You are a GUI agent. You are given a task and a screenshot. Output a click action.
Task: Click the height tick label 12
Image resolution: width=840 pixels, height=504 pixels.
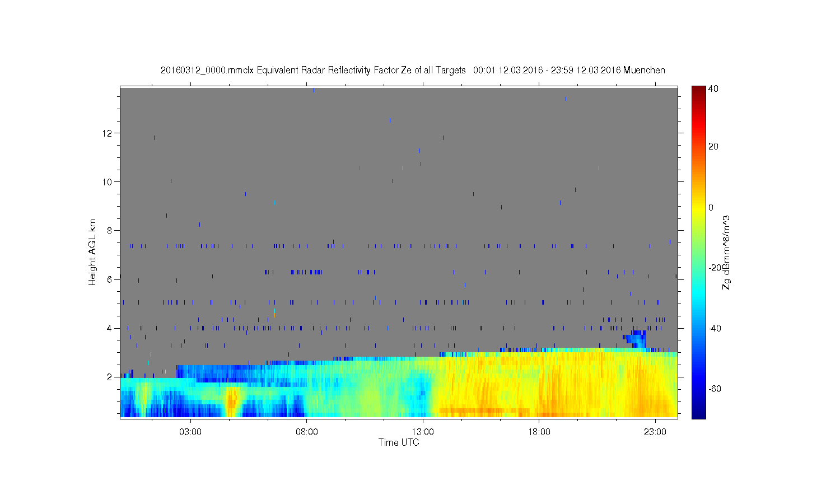coord(108,133)
